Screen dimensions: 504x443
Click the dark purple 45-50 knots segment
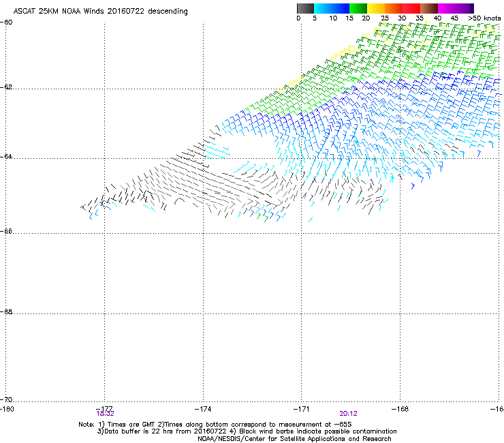click(464, 8)
